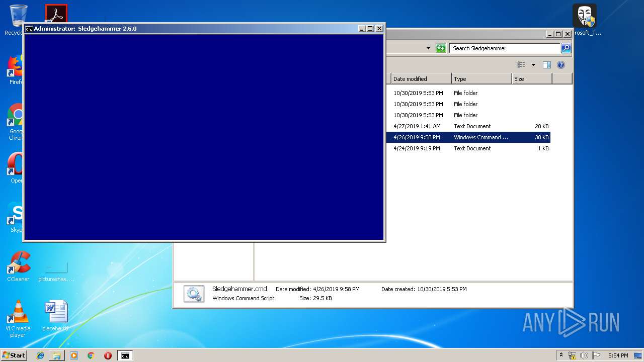Viewport: 644px width, 362px height.
Task: Click the green refresh button in Explorer
Action: click(x=441, y=48)
